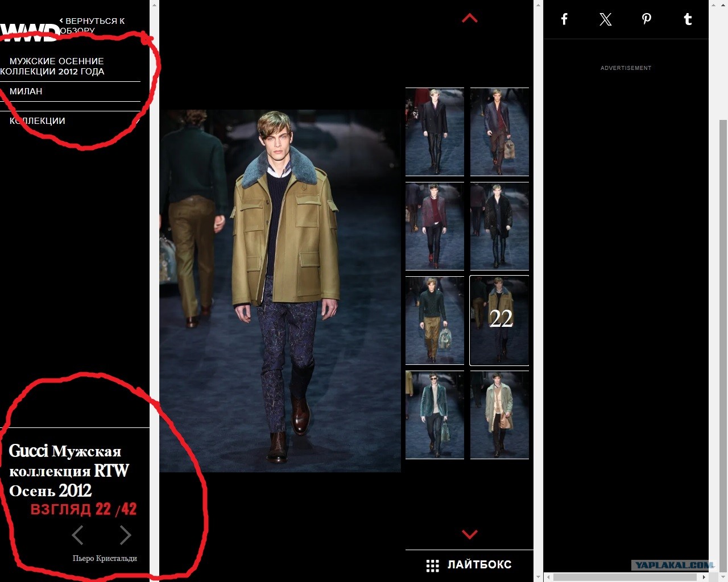Go to previous look arrow
Image resolution: width=728 pixels, height=582 pixels.
coord(78,535)
